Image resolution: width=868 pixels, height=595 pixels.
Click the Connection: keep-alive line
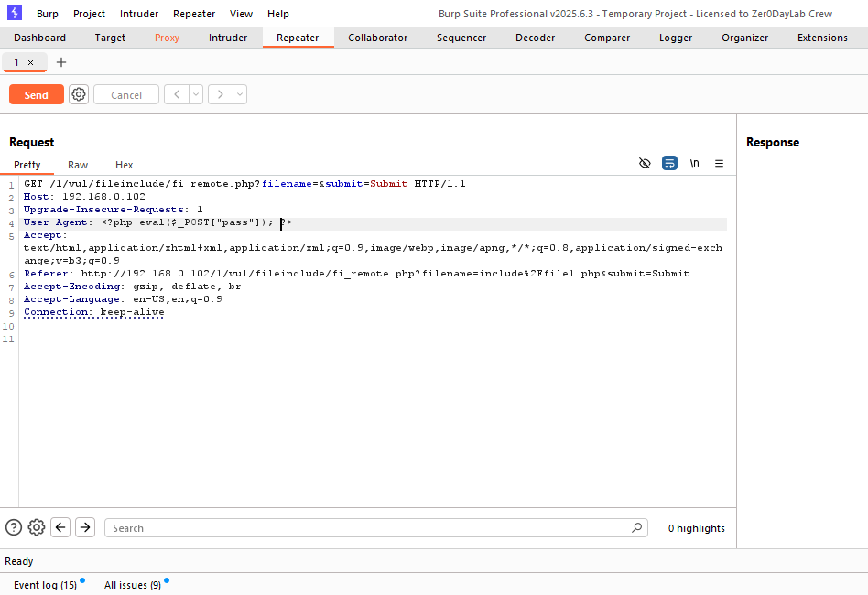(x=94, y=312)
